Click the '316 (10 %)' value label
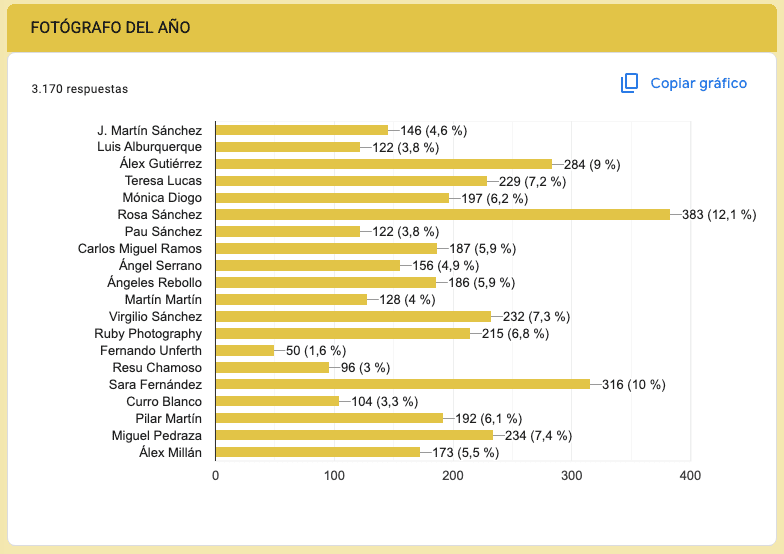The width and height of the screenshot is (784, 554). point(633,385)
